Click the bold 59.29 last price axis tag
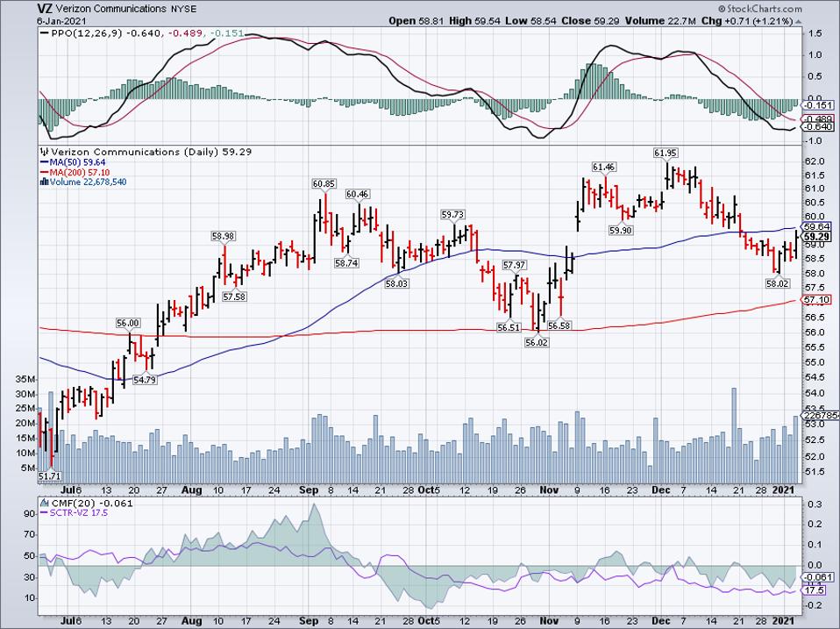Viewport: 840px width, 629px height. tap(817, 237)
